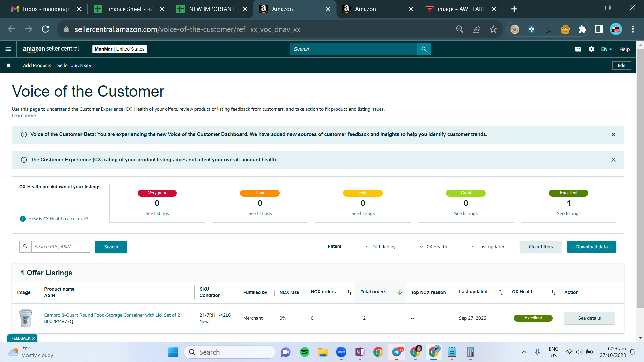This screenshot has height=362, width=644.
Task: Click See listings under Excellent
Action: coord(569,214)
